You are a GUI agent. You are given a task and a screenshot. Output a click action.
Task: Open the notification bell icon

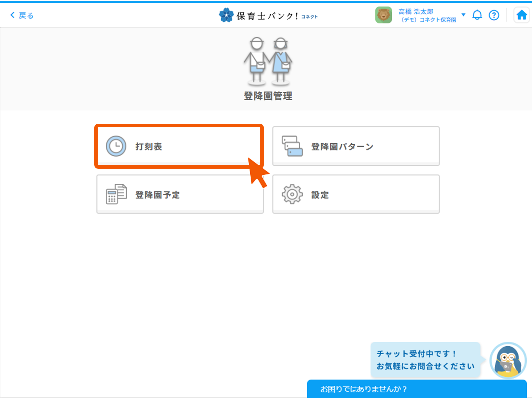tap(477, 15)
